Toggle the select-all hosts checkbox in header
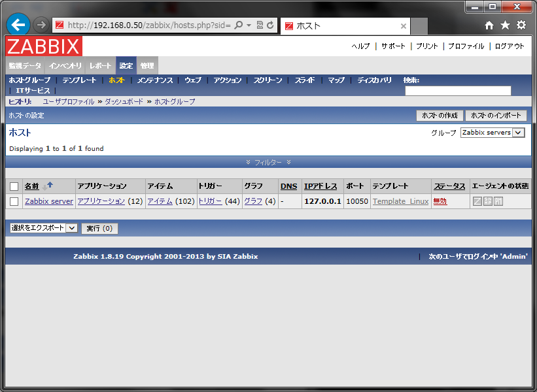 point(14,186)
